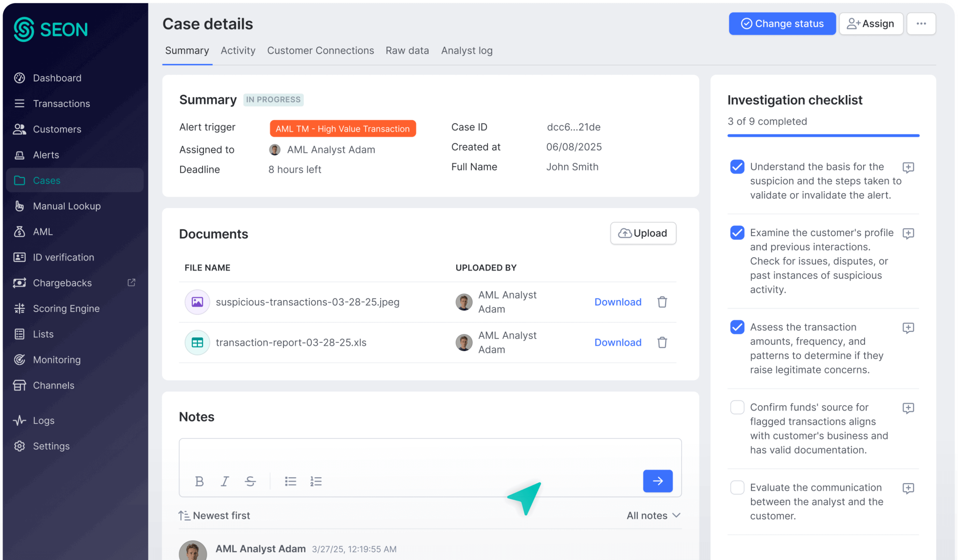This screenshot has width=958, height=560.
Task: Open the Change status dropdown button
Action: [782, 24]
